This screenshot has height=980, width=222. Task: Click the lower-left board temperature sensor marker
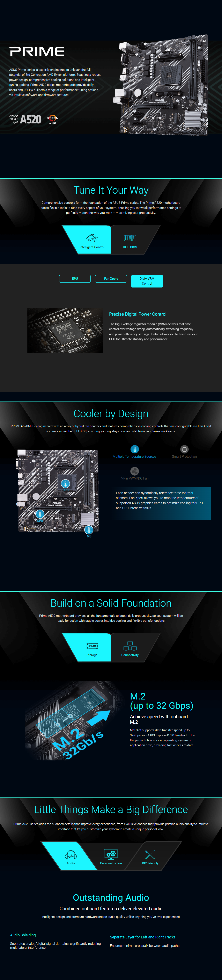(39, 515)
